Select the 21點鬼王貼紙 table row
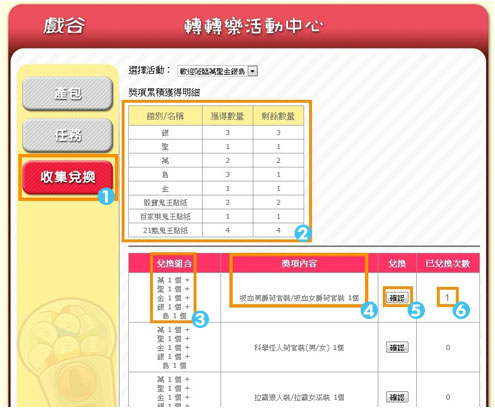Screen dimensions: 495x408 click(216, 230)
